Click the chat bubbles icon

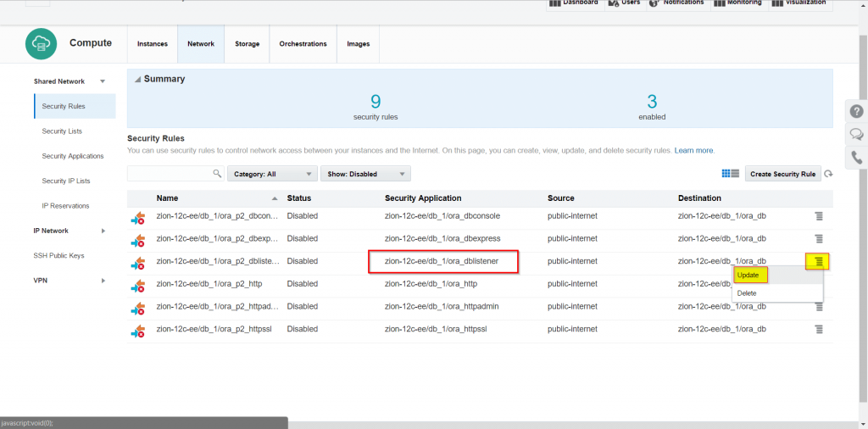coord(856,134)
